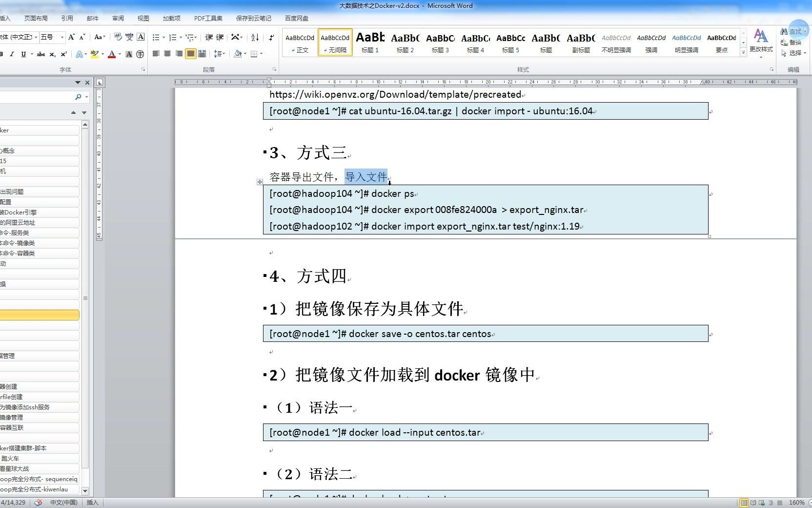
Task: Apply the 无间隔 style from the gallery
Action: coord(335,42)
